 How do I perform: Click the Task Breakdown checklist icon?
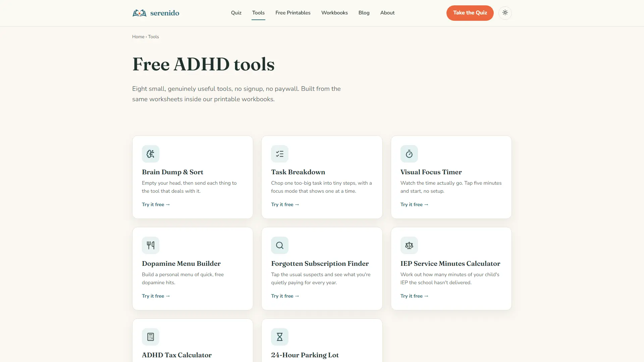click(280, 154)
